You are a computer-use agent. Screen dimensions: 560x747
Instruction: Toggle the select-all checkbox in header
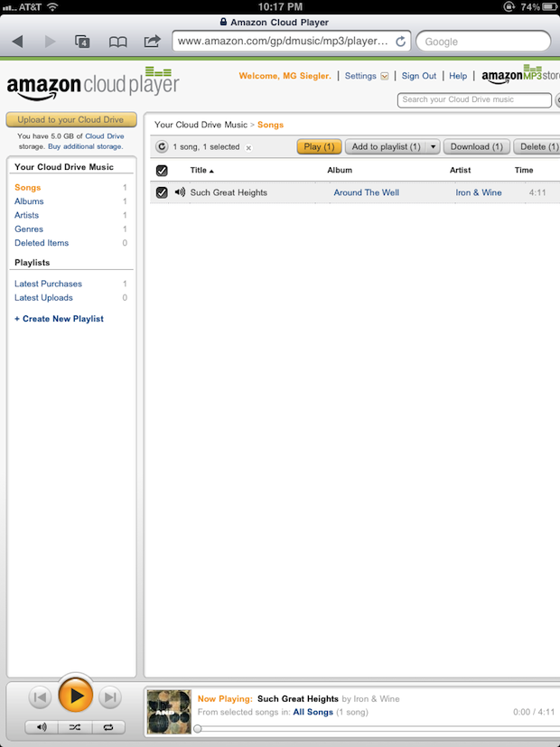coord(162,170)
